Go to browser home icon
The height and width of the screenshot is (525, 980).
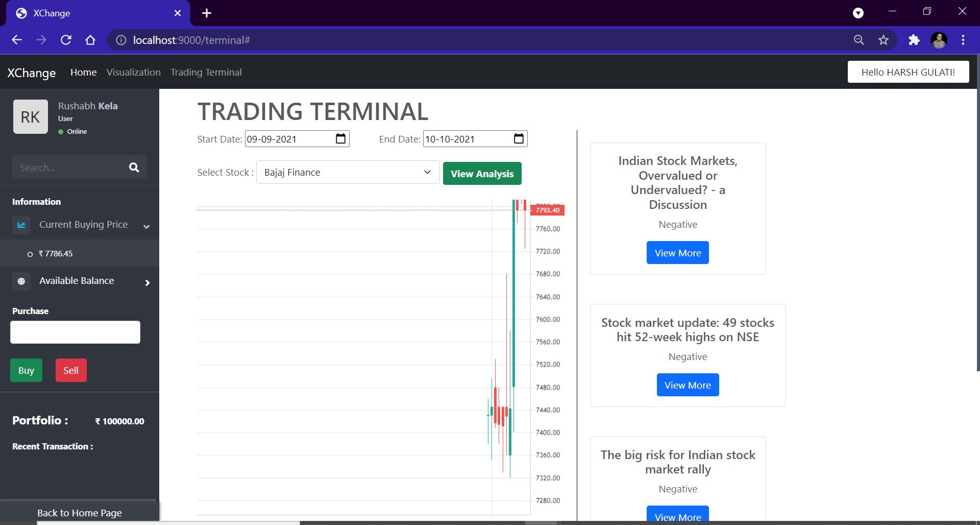point(90,40)
